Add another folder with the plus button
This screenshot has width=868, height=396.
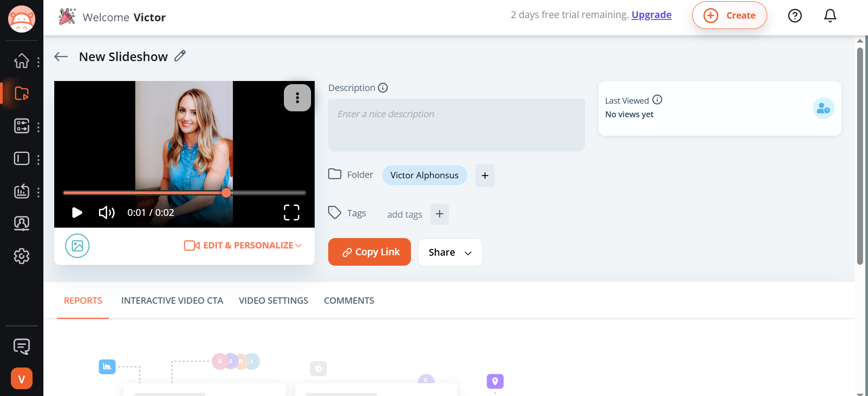485,176
